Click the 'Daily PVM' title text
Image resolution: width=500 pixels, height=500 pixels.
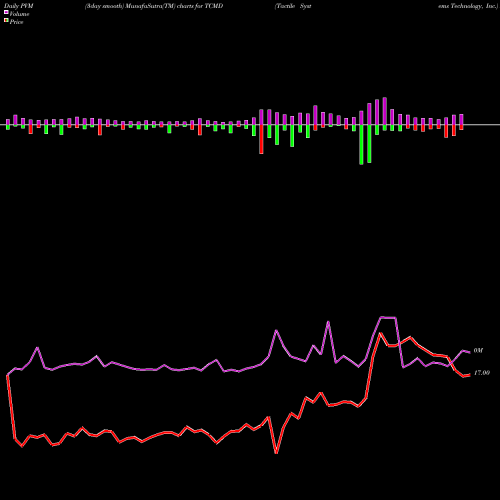tap(19, 6)
